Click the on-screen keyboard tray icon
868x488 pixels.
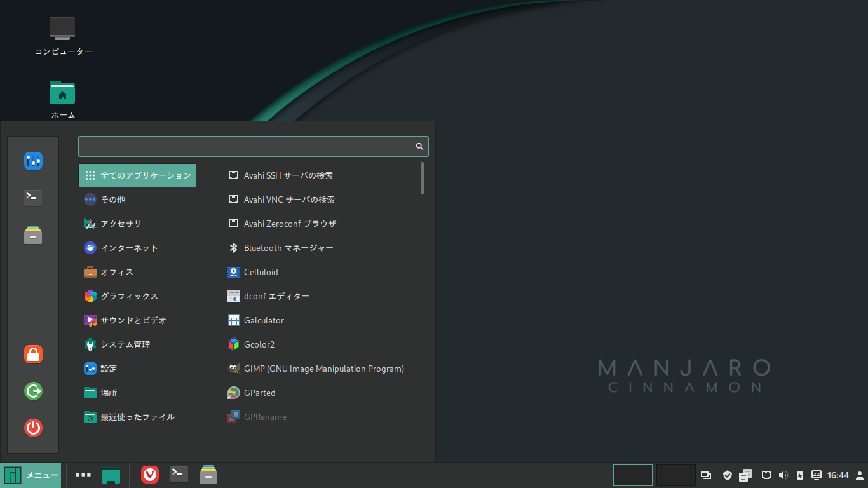[x=817, y=475]
